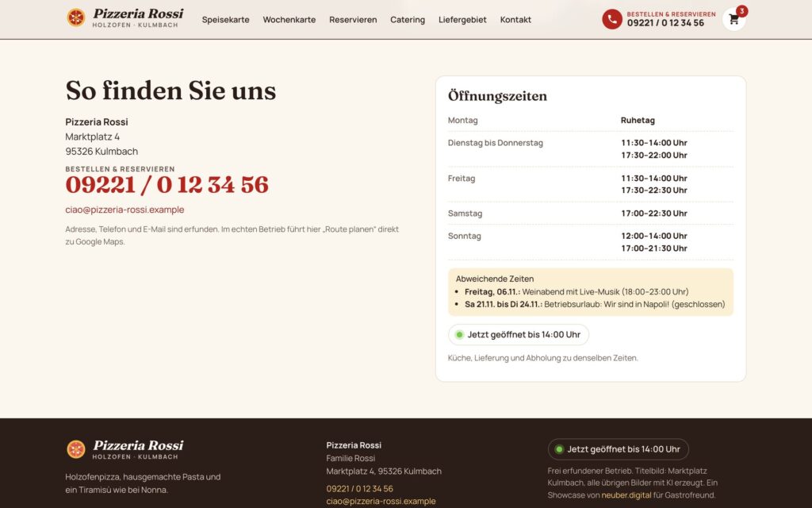
Task: Open the Wochenkarte menu item
Action: pos(289,20)
